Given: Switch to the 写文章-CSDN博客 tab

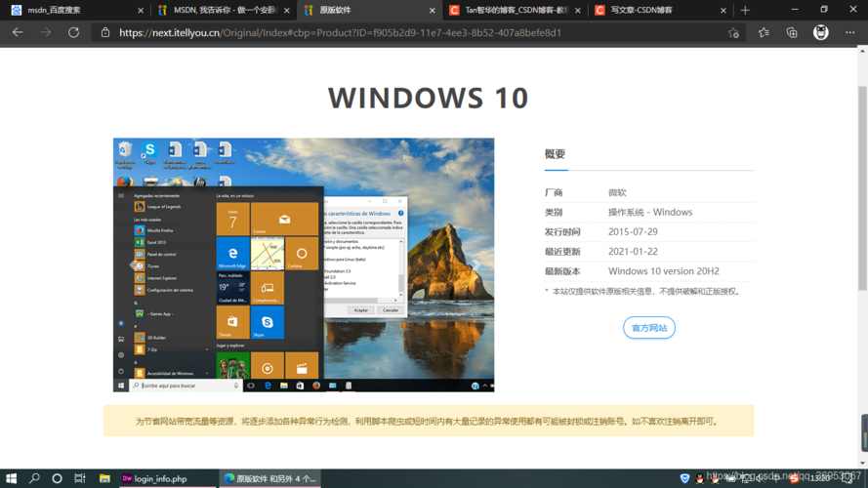Looking at the screenshot, I should click(661, 10).
